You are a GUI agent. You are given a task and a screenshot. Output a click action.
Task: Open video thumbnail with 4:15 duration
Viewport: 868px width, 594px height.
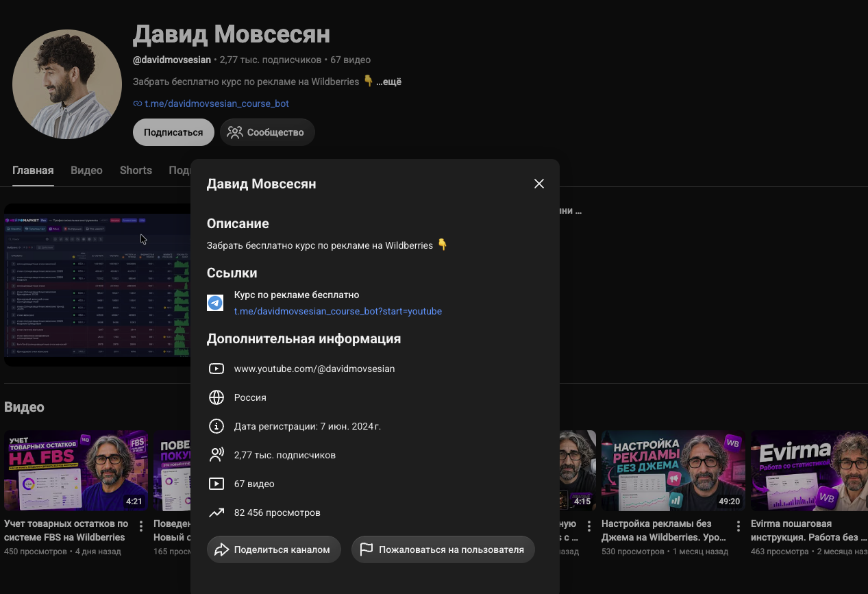coord(578,471)
